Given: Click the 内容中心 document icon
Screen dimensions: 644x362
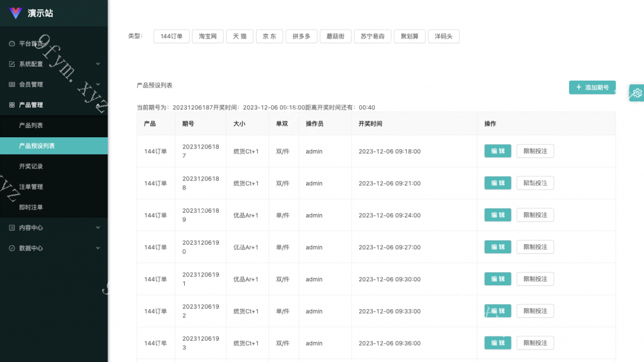Looking at the screenshot, I should pos(12,227).
